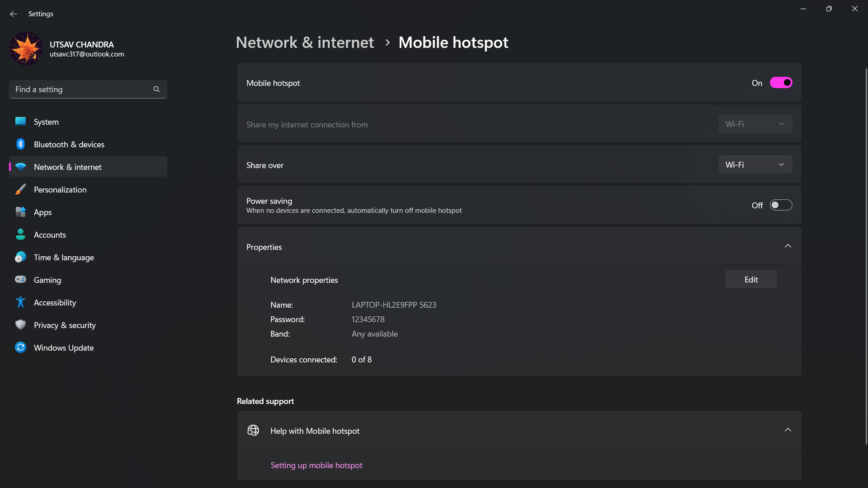868x488 pixels.
Task: Open the Share over Wi-Fi dropdown
Action: (x=755, y=165)
